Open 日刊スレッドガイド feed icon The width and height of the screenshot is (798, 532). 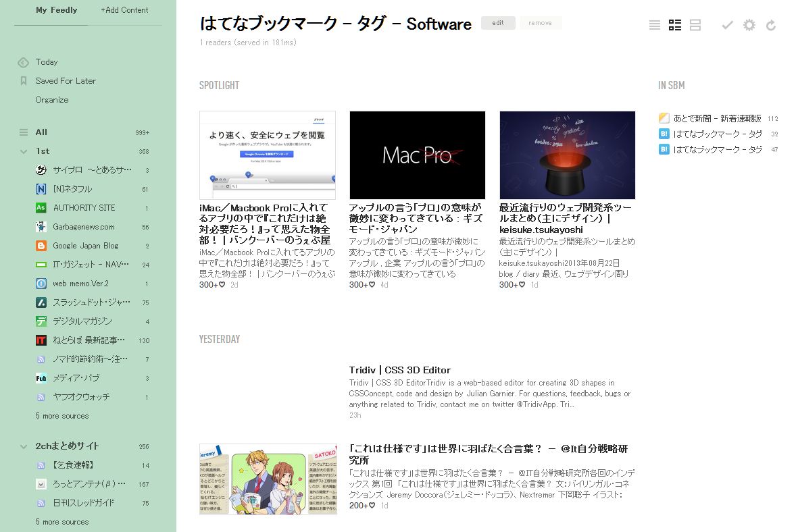coord(41,503)
